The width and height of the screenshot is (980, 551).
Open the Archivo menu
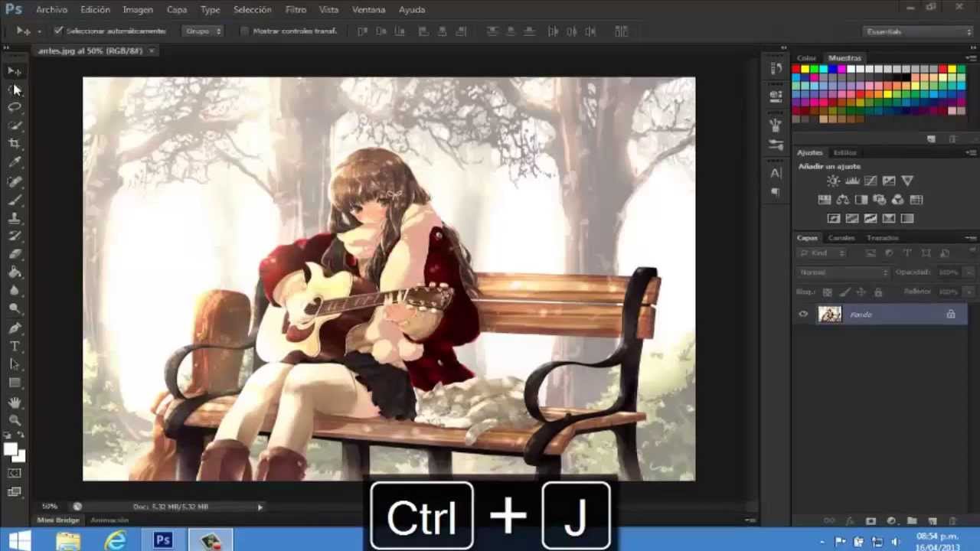coord(52,10)
